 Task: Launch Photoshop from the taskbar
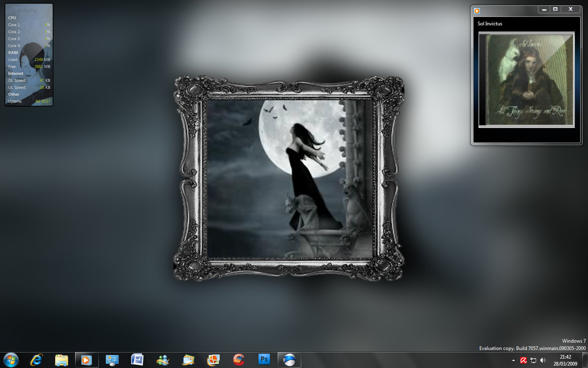coord(264,359)
